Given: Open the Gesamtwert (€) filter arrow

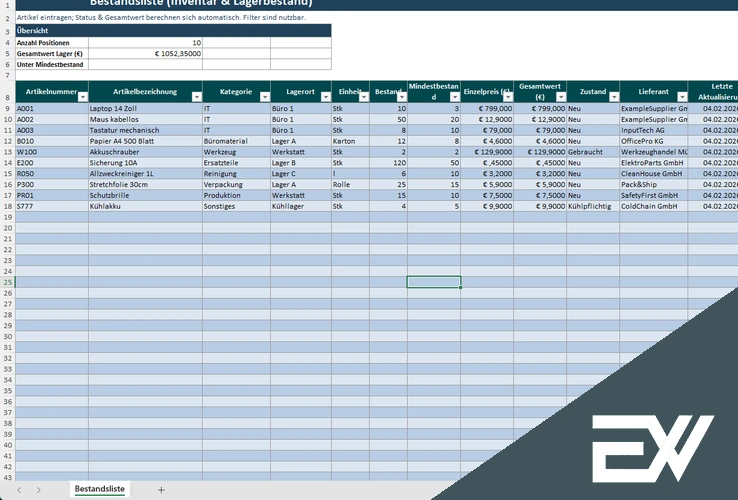Looking at the screenshot, I should pos(561,97).
